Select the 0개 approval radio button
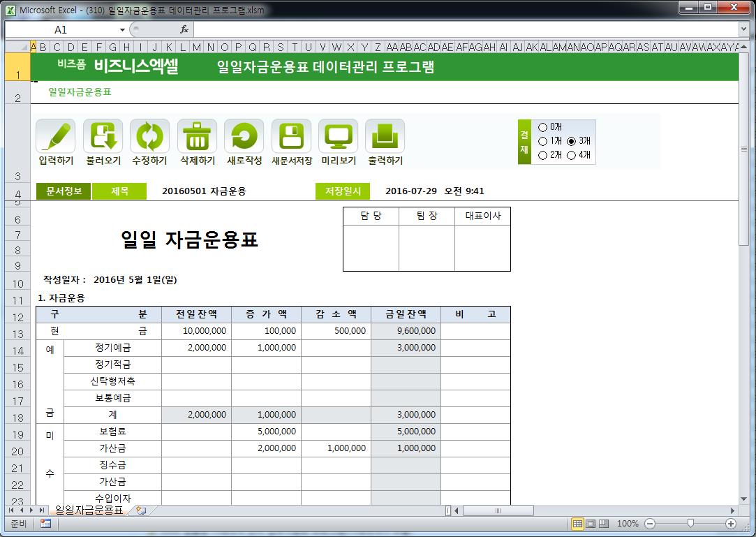 click(543, 127)
